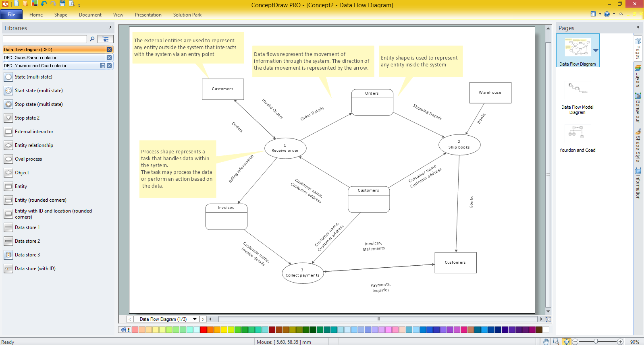Select the Data store (with ID) shape
Image resolution: width=644 pixels, height=345 pixels.
(x=8, y=269)
